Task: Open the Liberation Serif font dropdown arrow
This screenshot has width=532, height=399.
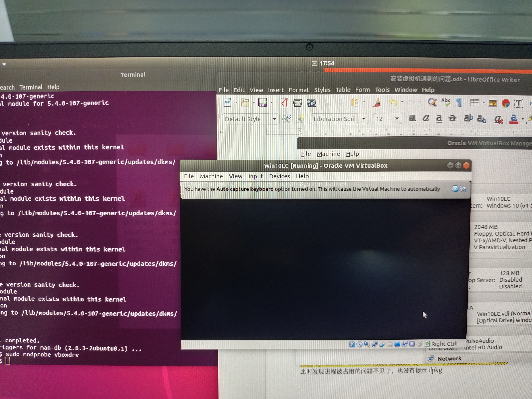Action: point(364,119)
